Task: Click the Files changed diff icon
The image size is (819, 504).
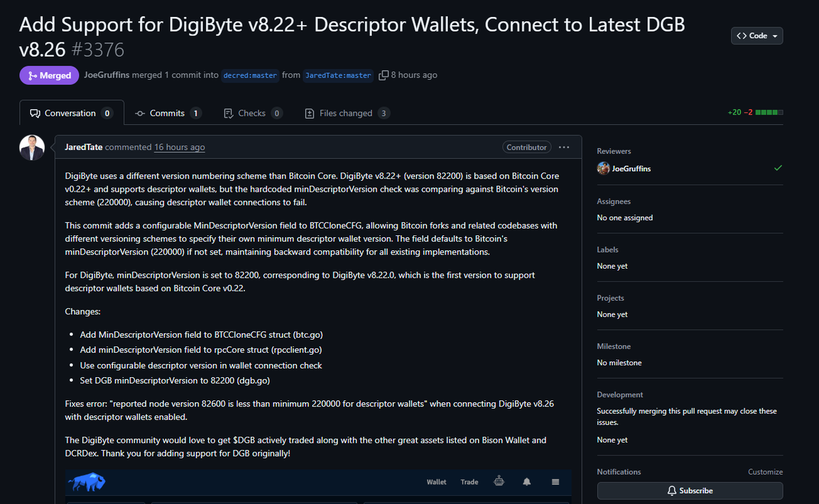Action: coord(310,113)
